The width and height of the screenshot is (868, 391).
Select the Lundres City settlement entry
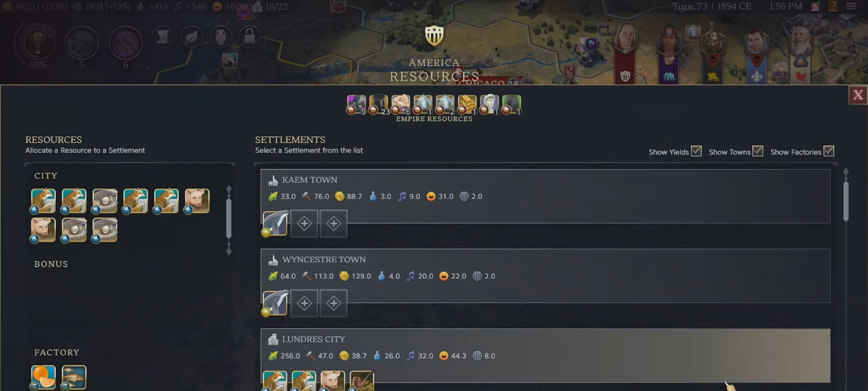click(545, 356)
